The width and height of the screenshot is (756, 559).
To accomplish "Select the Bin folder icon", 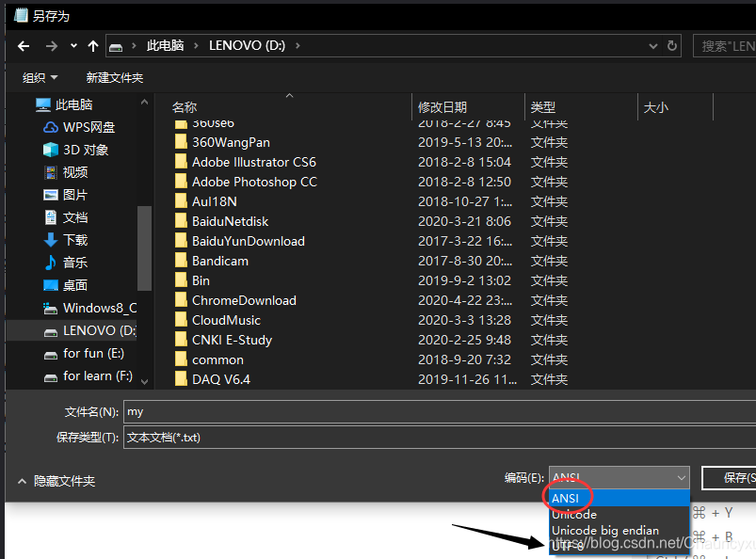I will coord(181,280).
